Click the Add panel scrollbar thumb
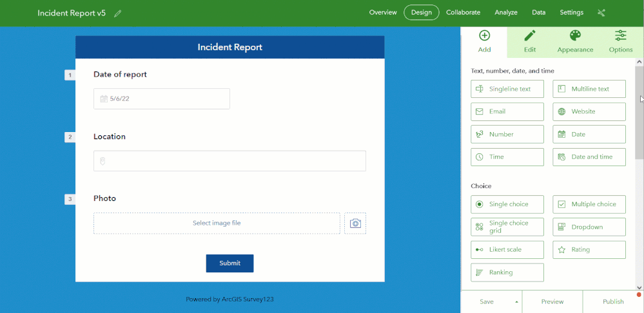Image resolution: width=644 pixels, height=313 pixels. (639, 113)
